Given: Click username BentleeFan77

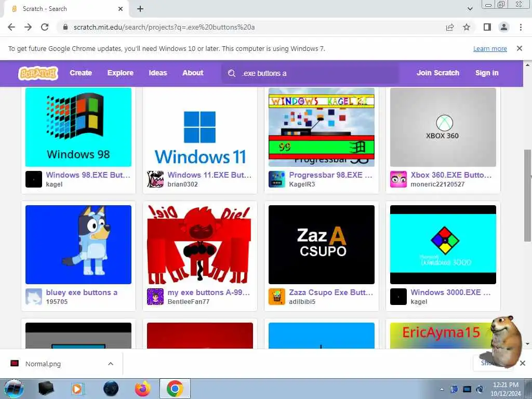Looking at the screenshot, I should [189, 302].
